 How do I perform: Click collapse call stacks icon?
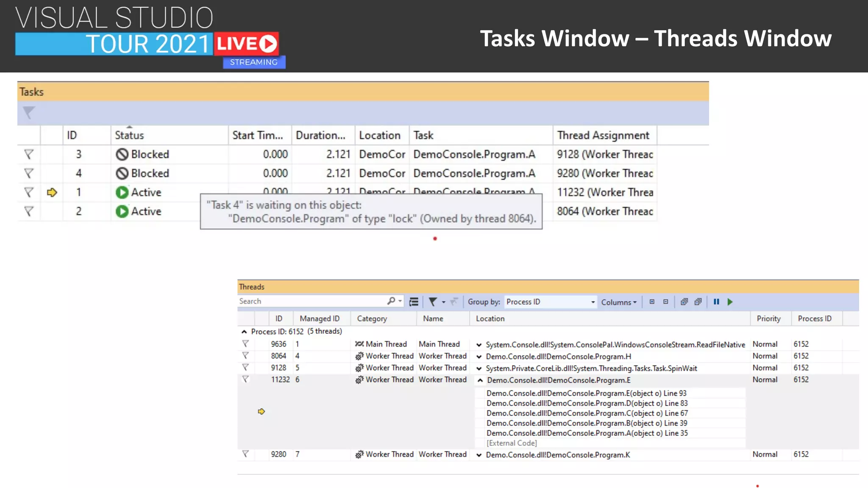(x=698, y=302)
